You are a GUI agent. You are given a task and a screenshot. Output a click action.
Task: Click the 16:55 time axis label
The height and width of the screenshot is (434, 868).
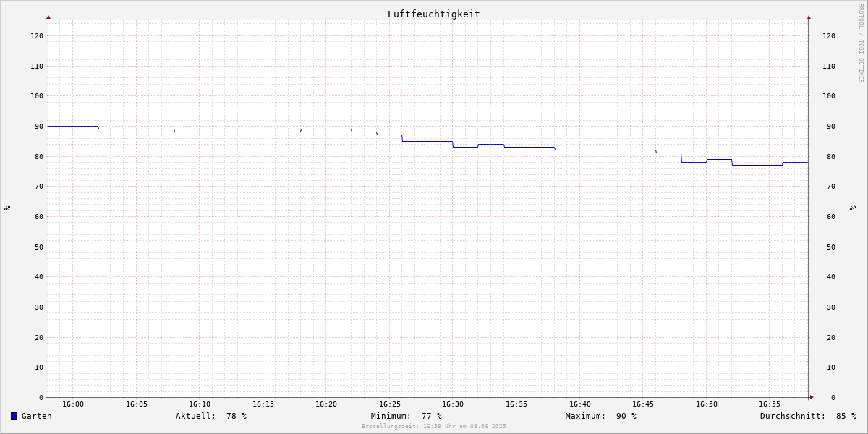pos(770,404)
